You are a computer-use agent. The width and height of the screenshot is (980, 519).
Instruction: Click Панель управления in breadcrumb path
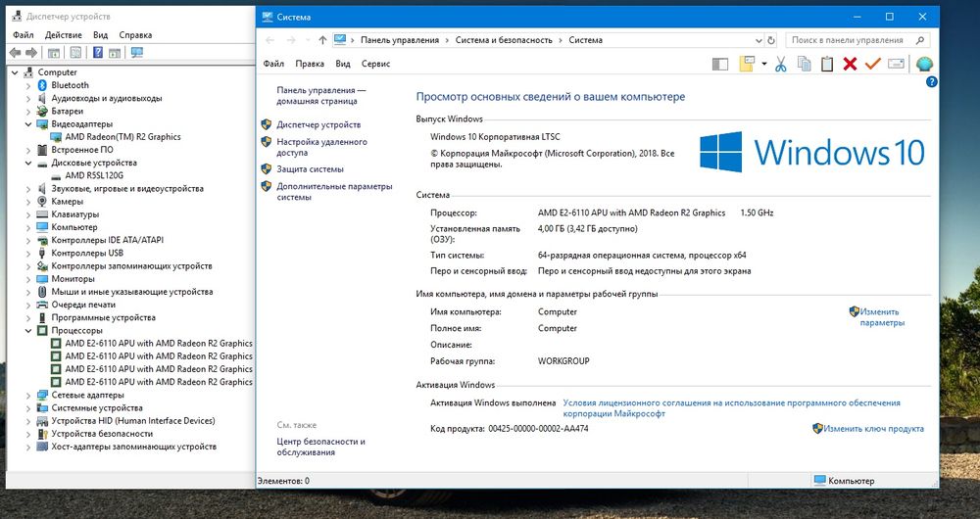tap(400, 40)
